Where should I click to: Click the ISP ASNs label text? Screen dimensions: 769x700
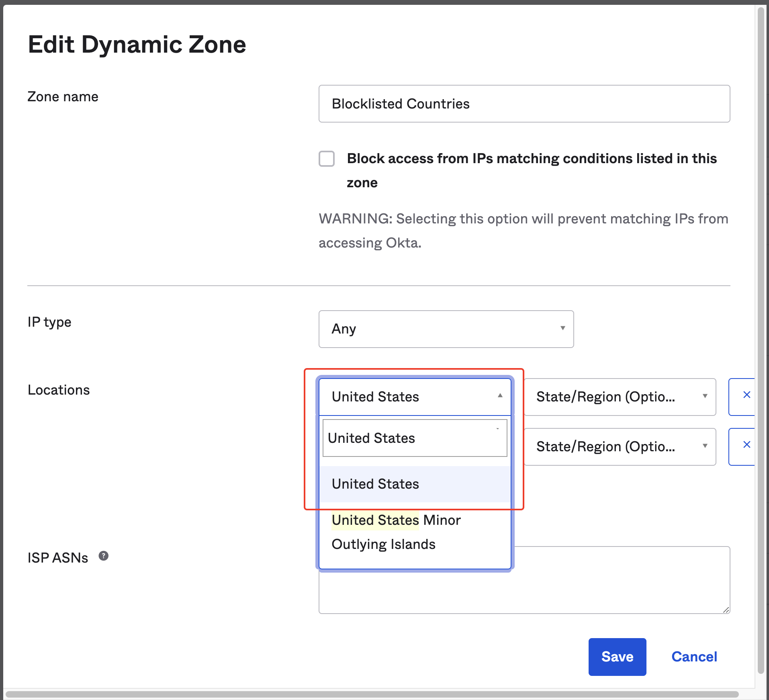(x=58, y=558)
